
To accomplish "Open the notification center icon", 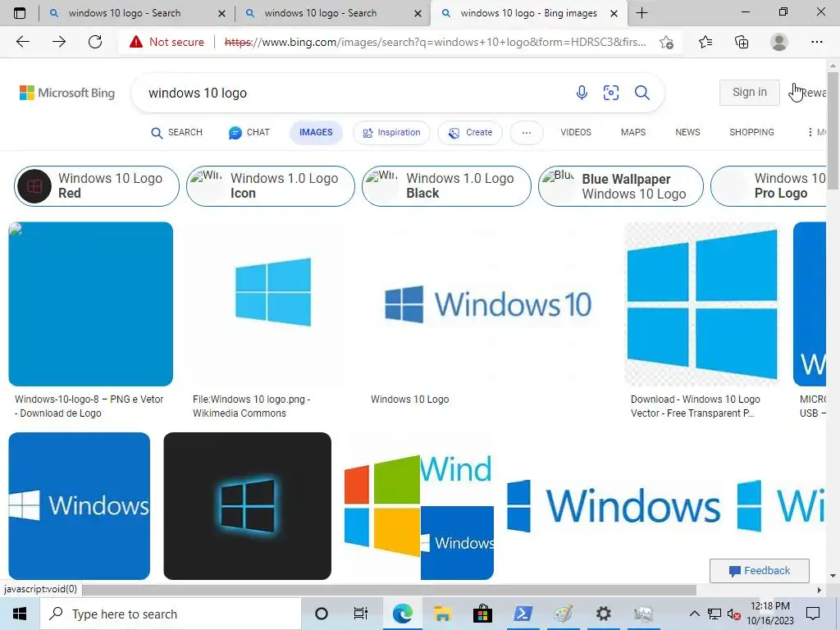I will (813, 614).
